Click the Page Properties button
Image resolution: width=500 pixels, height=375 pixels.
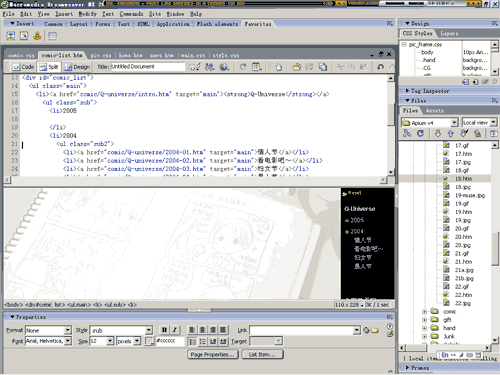click(x=213, y=354)
